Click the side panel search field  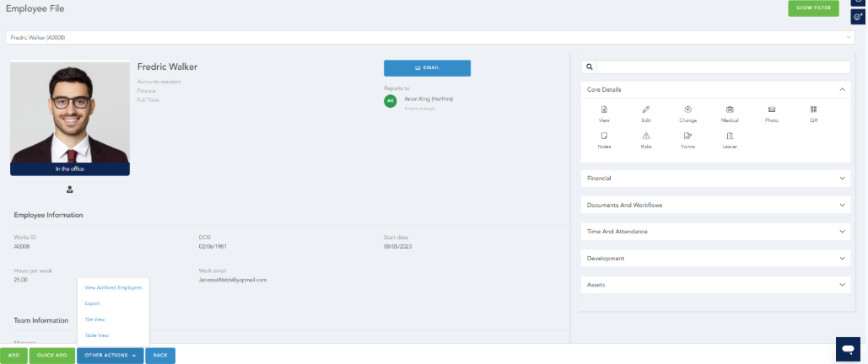tap(723, 67)
